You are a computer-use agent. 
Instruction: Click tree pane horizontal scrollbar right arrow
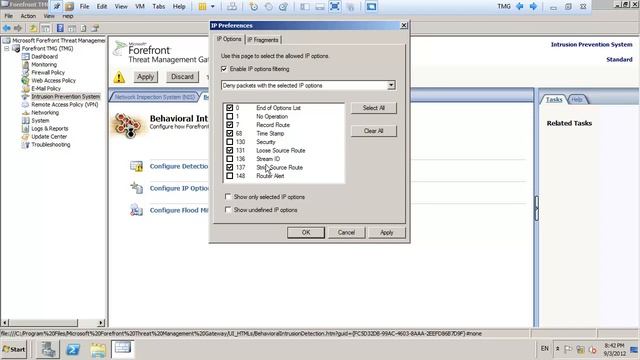(101, 323)
